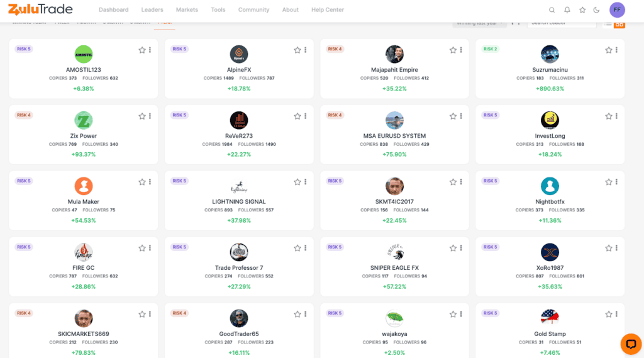Open the Community menu item
This screenshot has width=644, height=358.
[254, 10]
